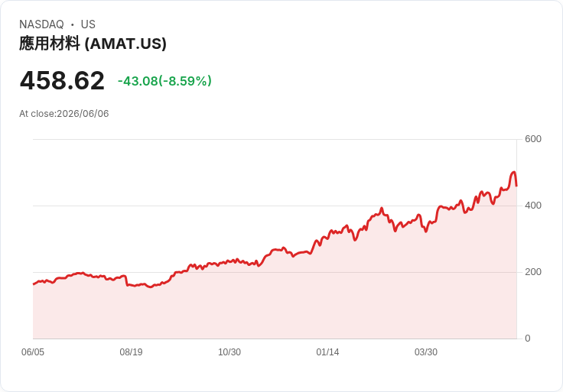
Task: Click the pink shaded area under the line
Action: (x=275, y=305)
